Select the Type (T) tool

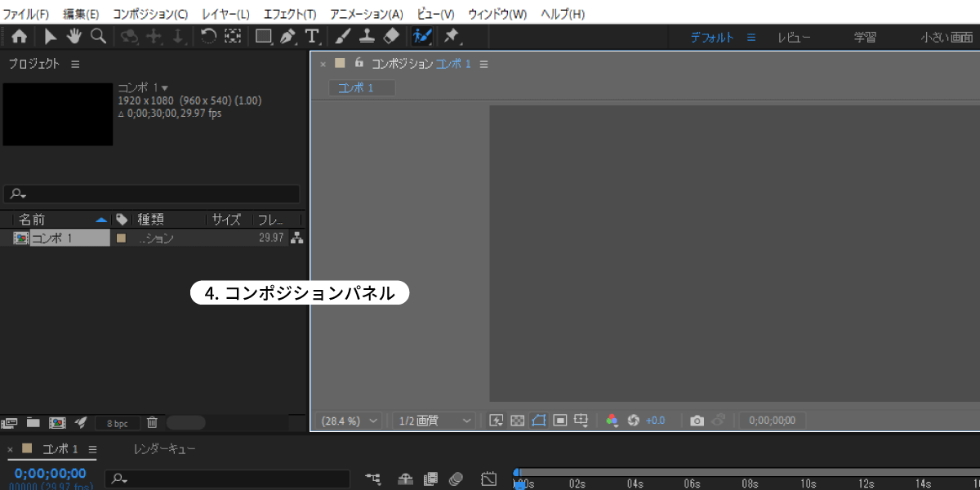tap(311, 37)
